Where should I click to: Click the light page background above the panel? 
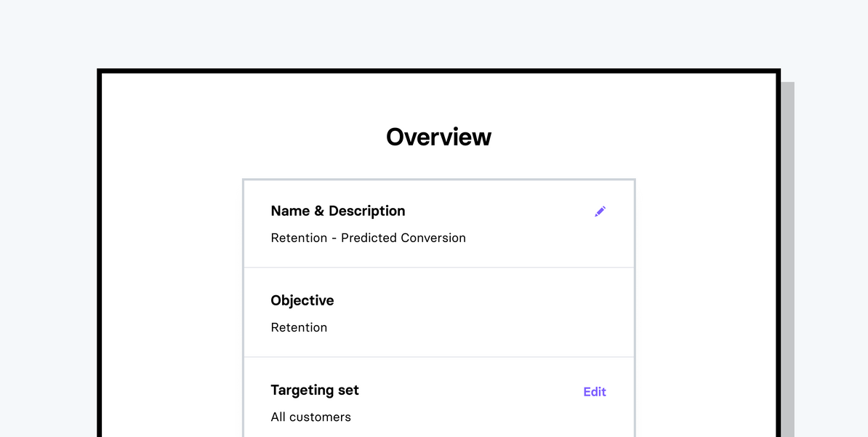click(438, 33)
